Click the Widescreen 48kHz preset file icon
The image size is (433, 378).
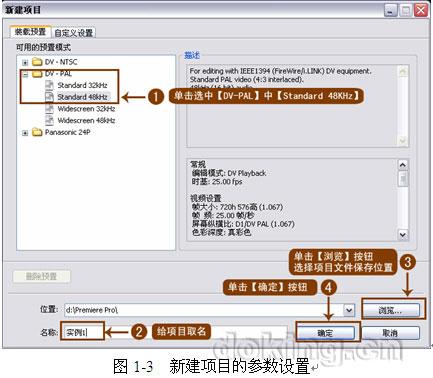[50, 120]
